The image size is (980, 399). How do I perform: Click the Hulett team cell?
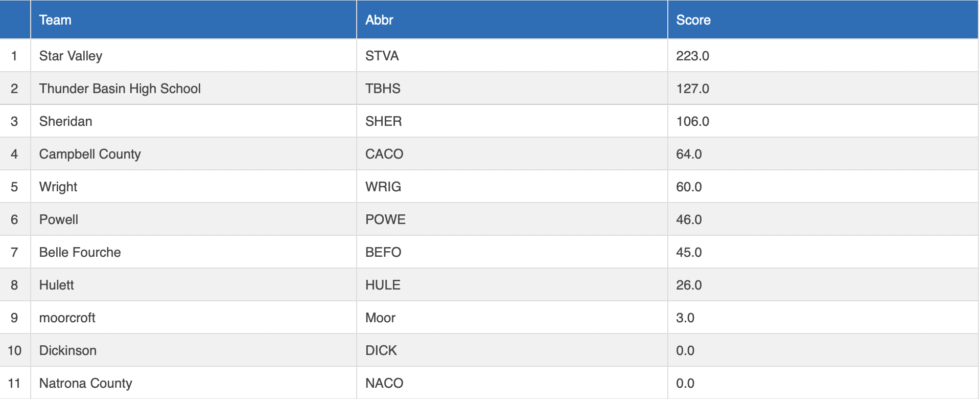click(56, 285)
